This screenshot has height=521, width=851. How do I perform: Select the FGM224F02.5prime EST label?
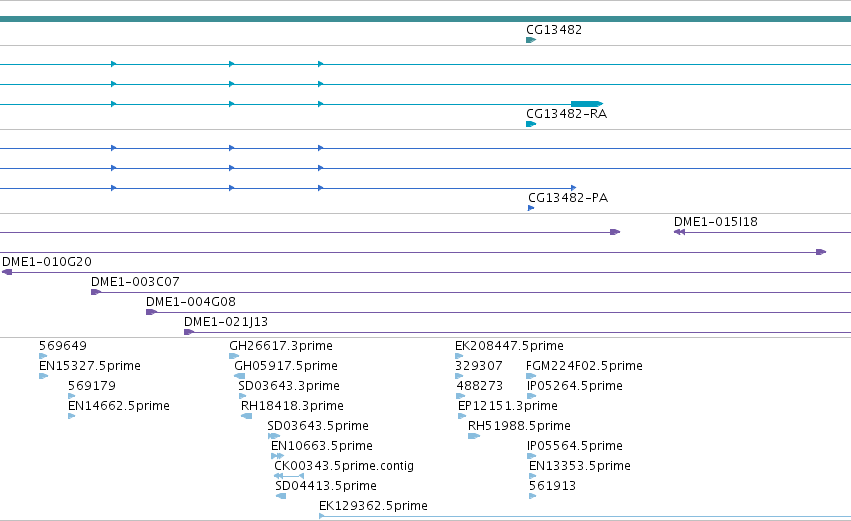(584, 366)
